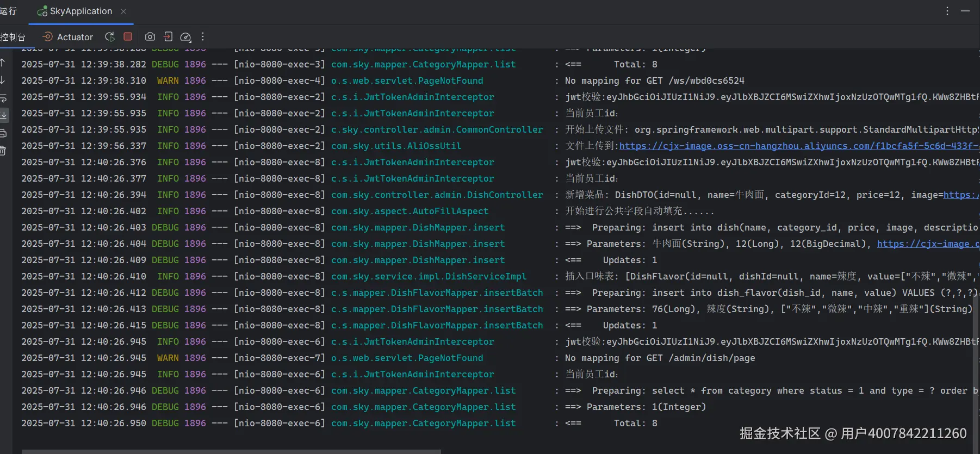
Task: Close the SkyApplication tab
Action: pos(123,11)
